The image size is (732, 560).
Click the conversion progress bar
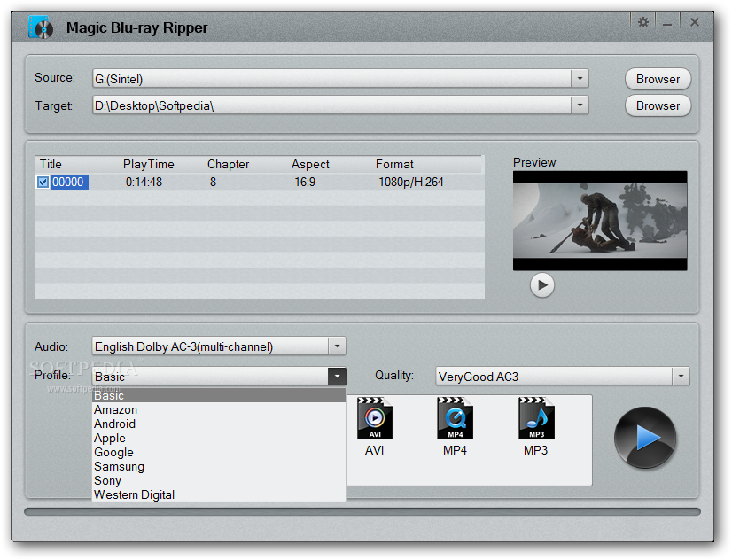362,511
